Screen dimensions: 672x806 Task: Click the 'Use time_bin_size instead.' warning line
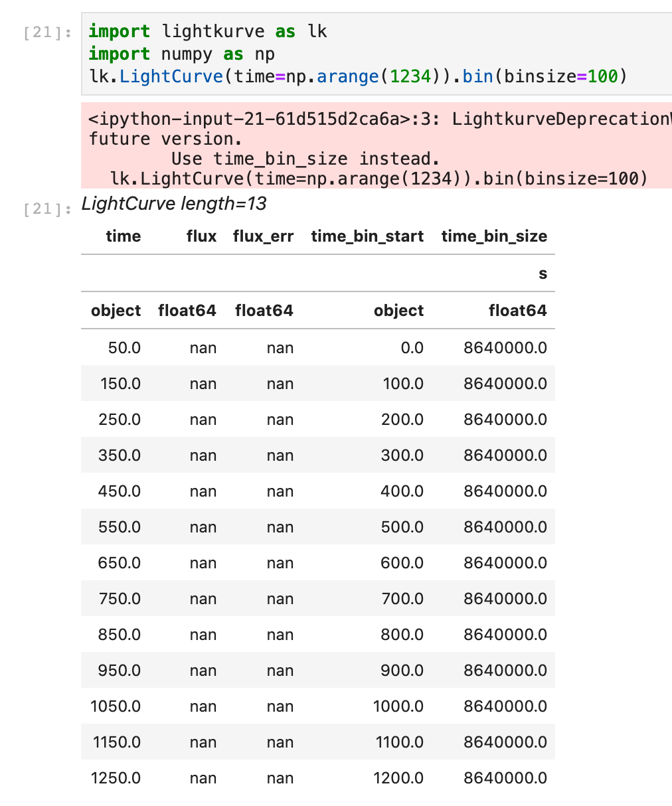pos(305,159)
